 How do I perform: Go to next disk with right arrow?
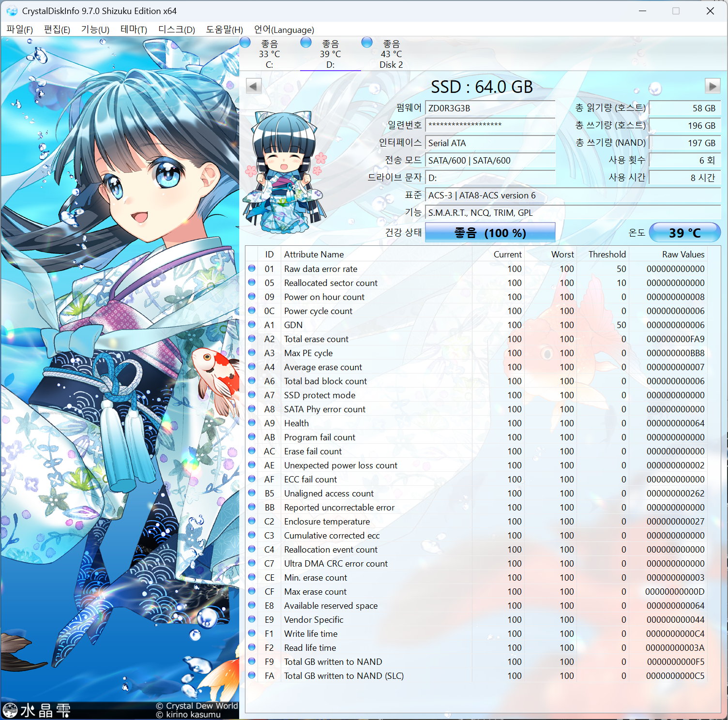[713, 86]
